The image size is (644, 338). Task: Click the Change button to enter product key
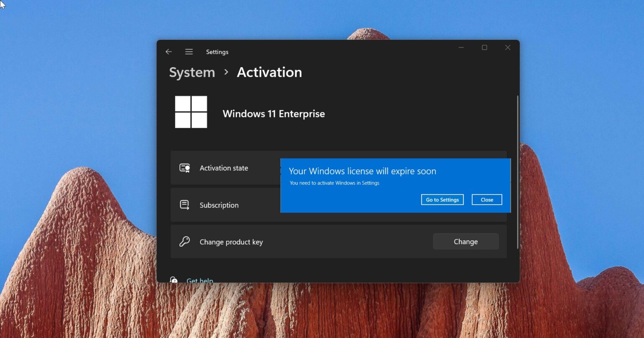(465, 241)
